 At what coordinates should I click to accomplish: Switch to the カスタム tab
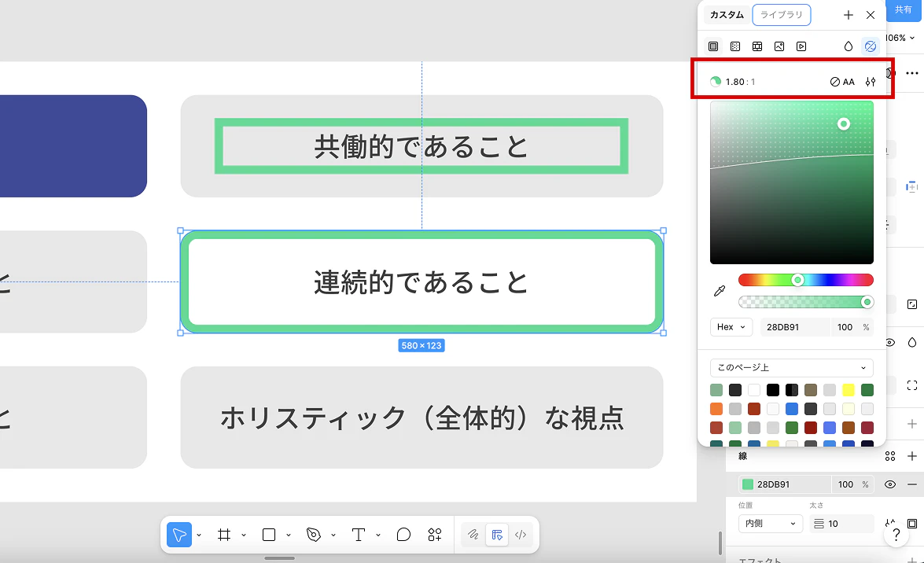click(727, 15)
